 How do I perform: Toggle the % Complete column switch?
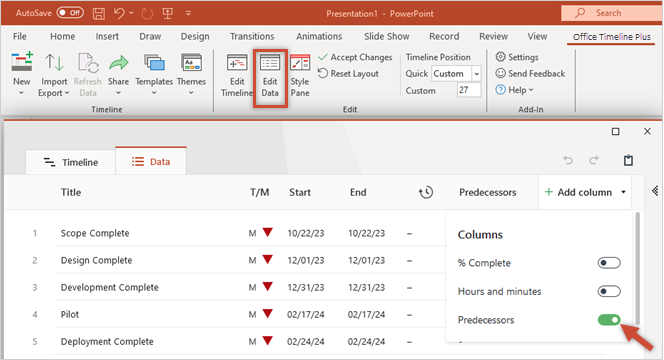pyautogui.click(x=609, y=263)
